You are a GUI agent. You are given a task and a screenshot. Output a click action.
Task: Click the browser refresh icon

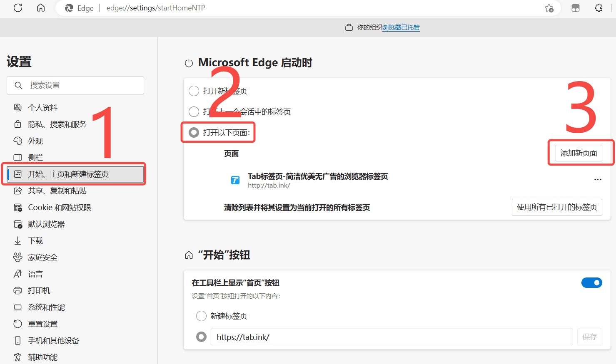pyautogui.click(x=18, y=8)
